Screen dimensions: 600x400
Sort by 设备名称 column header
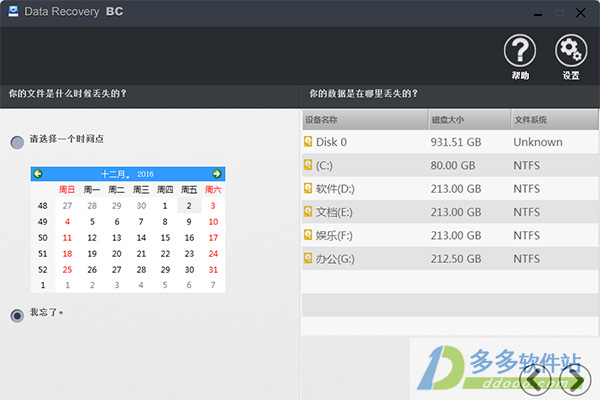coord(365,120)
